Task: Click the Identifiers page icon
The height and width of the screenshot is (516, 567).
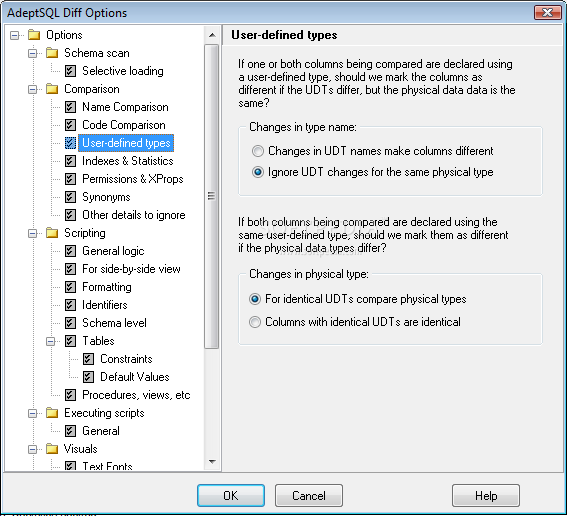Action: click(70, 305)
